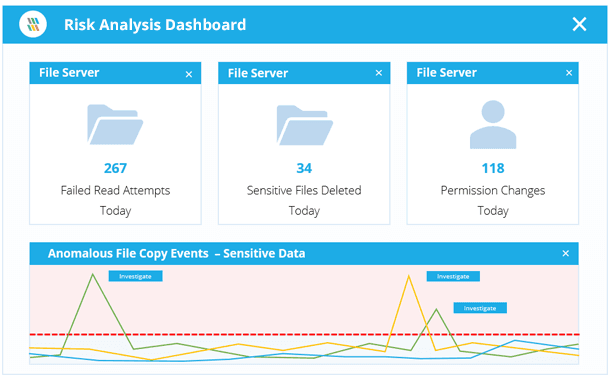Click the Risk Analysis Dashboard title text

click(155, 25)
